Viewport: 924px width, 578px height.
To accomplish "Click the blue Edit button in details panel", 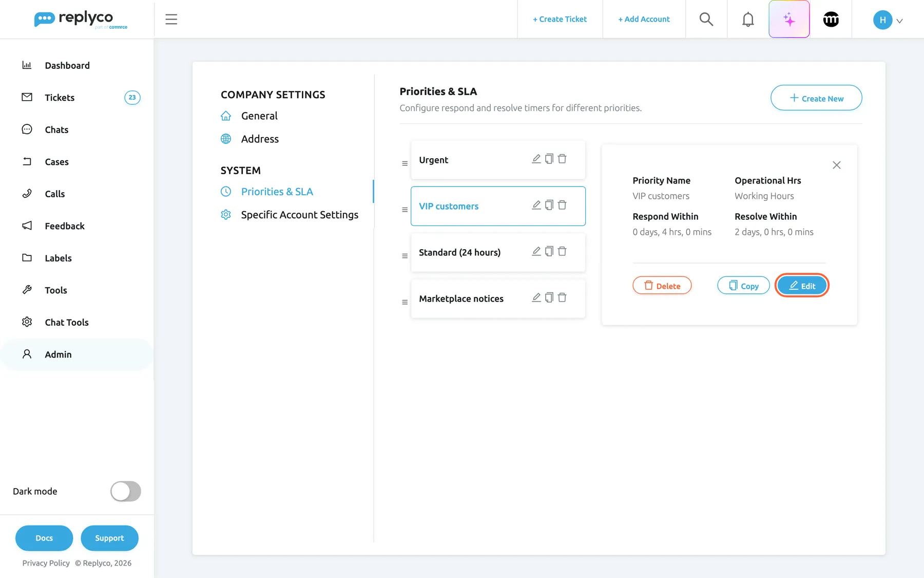I will coord(802,286).
